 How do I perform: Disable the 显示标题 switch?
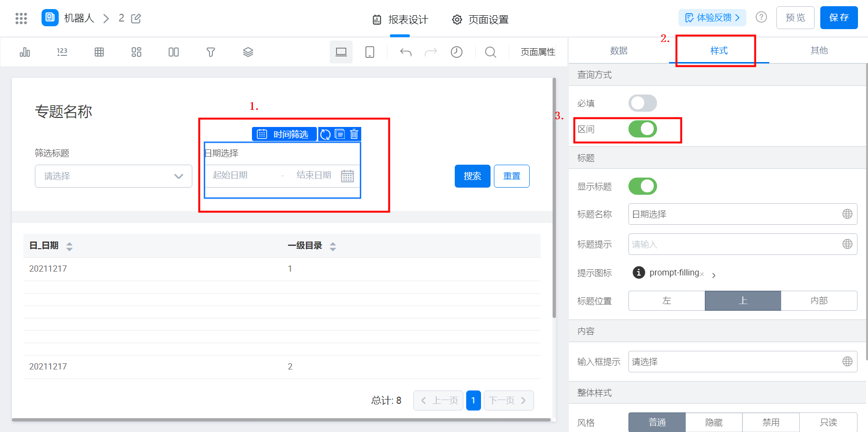point(642,186)
